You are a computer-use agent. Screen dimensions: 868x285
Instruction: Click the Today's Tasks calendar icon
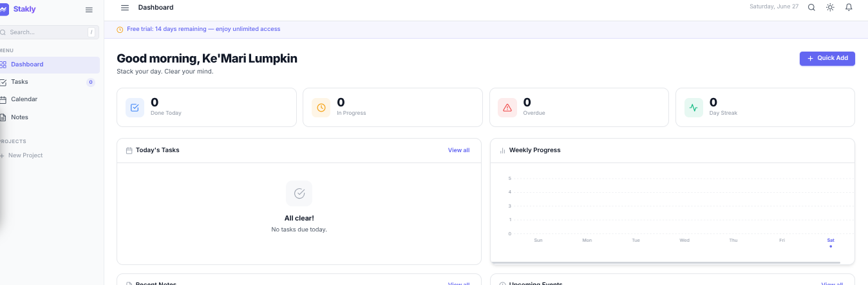click(x=129, y=150)
